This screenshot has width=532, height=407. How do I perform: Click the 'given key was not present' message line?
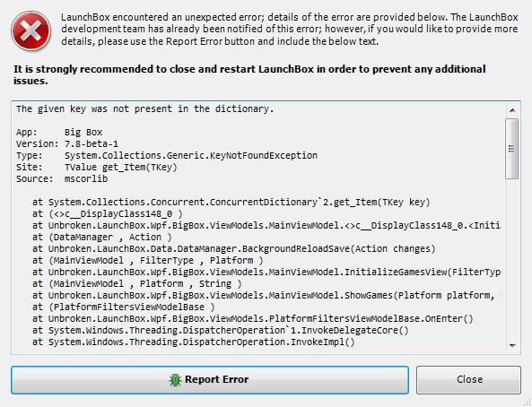(144, 108)
